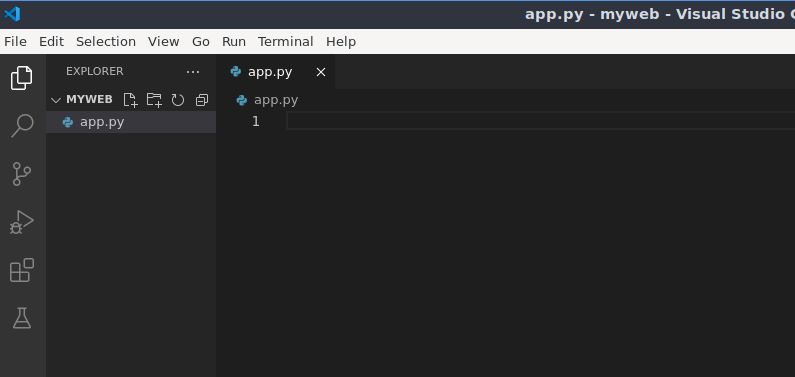Open the Explorer view in activity bar

click(21, 78)
